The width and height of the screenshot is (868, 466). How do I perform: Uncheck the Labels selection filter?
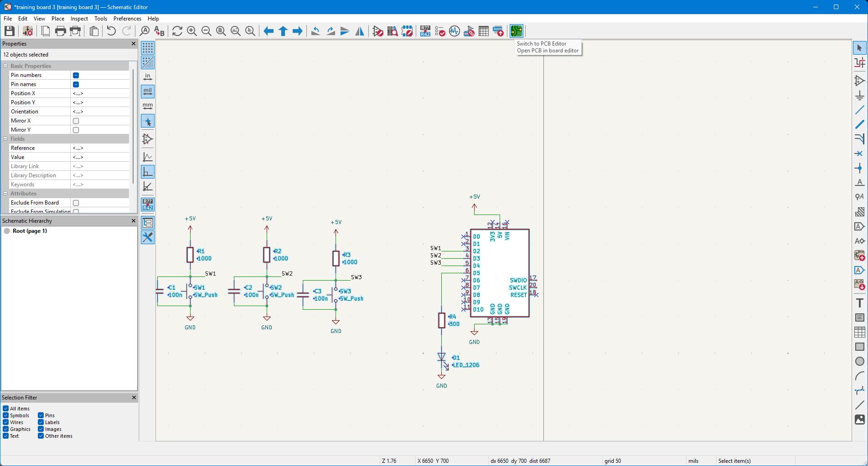pos(41,422)
